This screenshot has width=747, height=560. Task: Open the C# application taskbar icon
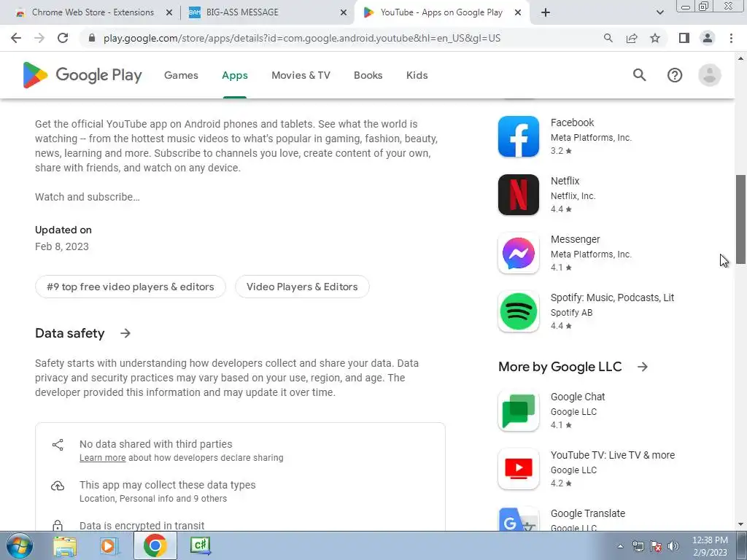[x=200, y=545]
